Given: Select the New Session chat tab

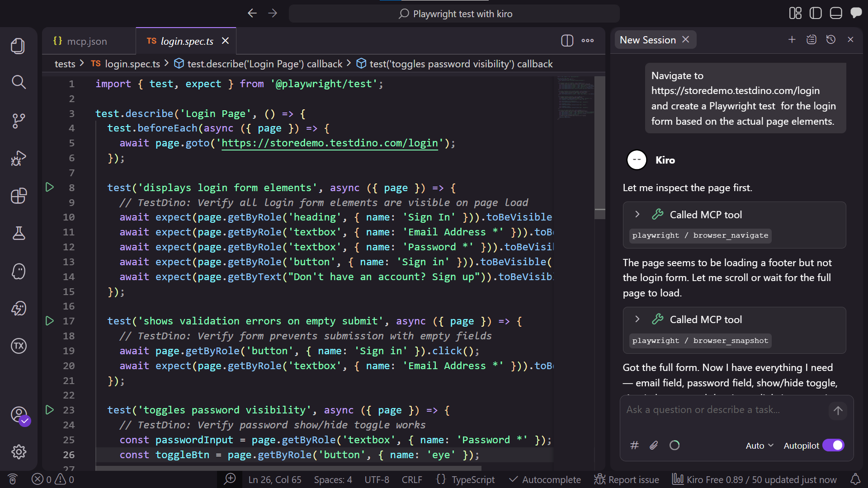Looking at the screenshot, I should tap(647, 40).
